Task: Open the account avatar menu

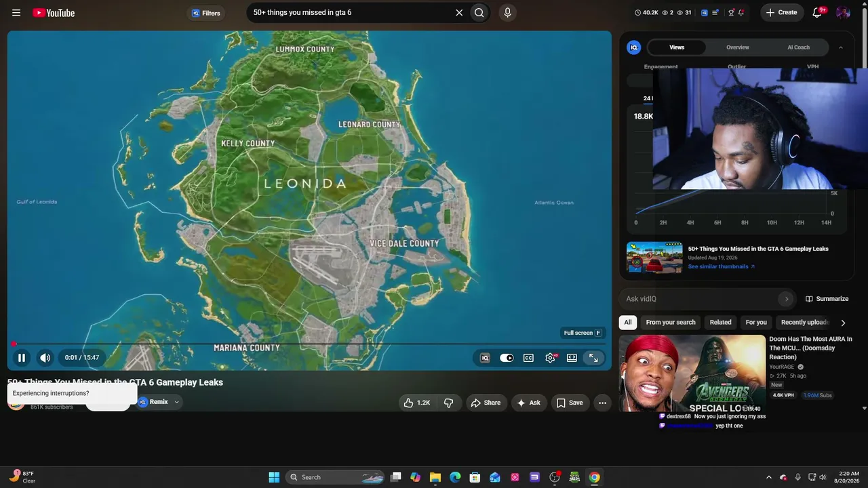Action: point(843,13)
